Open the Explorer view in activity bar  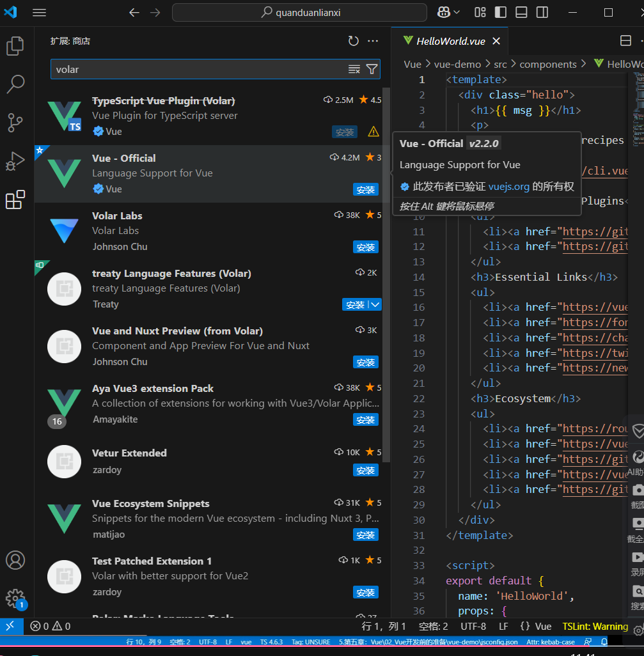coord(15,46)
